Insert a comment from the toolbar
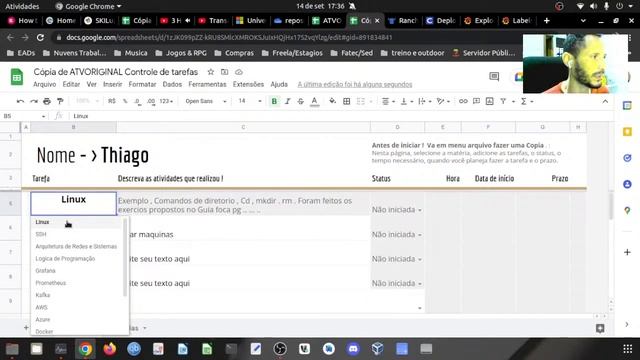The image size is (640, 360). (476, 101)
